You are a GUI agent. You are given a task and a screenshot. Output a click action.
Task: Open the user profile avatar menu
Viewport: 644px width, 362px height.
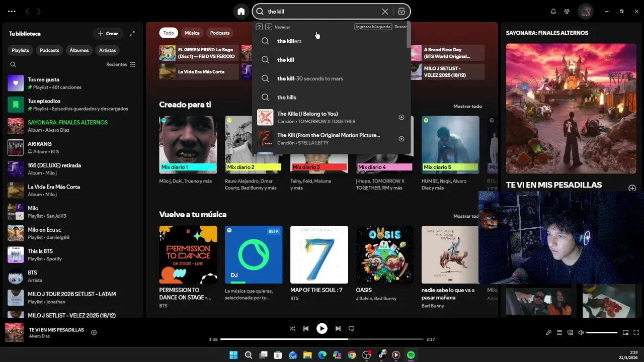[585, 11]
